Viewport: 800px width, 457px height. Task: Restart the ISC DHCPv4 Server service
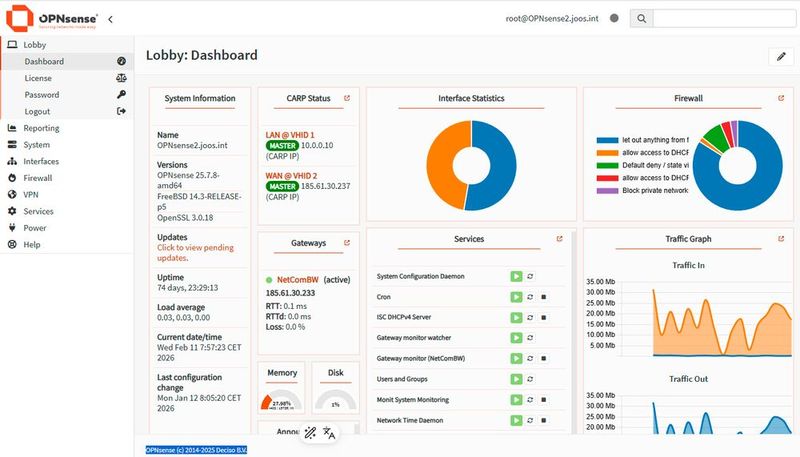[x=530, y=317]
